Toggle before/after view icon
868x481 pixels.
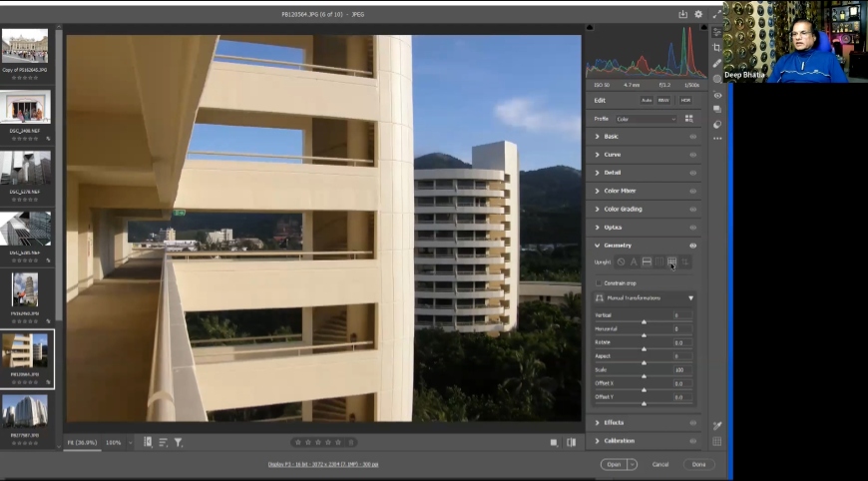(572, 442)
